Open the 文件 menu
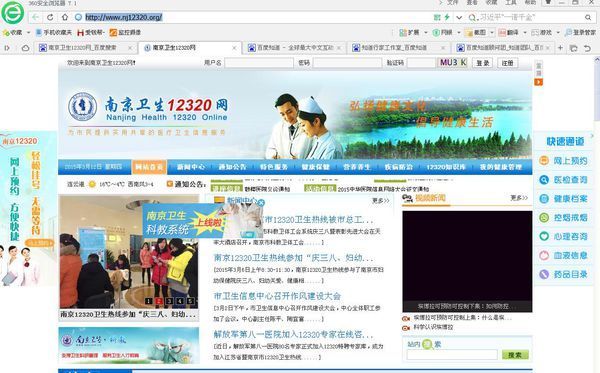The height and width of the screenshot is (373, 600). click(x=452, y=3)
